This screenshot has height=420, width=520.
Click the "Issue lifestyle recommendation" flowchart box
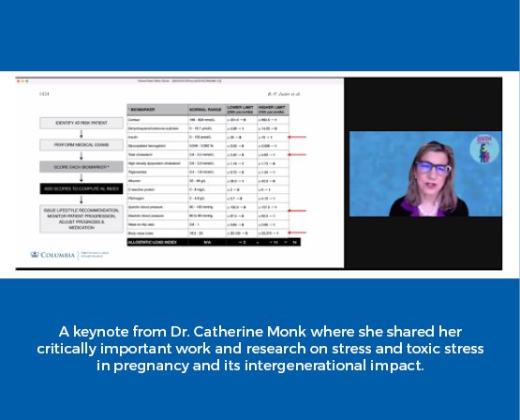coord(82,219)
